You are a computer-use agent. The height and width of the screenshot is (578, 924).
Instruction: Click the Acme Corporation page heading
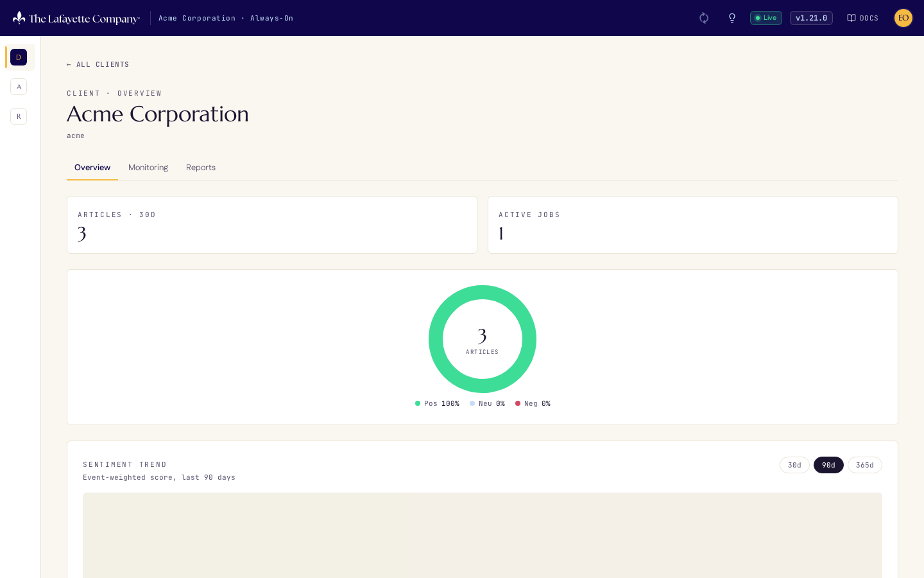158,114
